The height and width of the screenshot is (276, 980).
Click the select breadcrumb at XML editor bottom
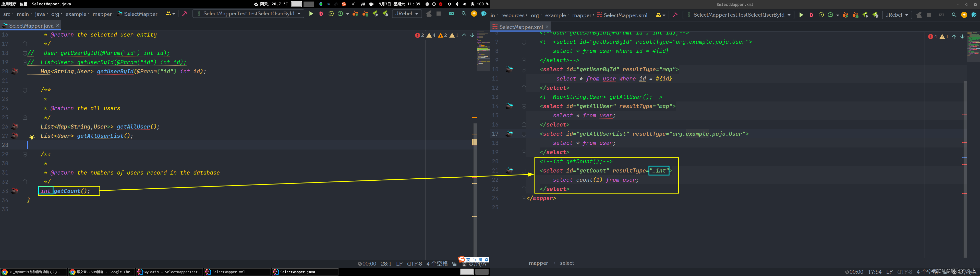click(567, 263)
